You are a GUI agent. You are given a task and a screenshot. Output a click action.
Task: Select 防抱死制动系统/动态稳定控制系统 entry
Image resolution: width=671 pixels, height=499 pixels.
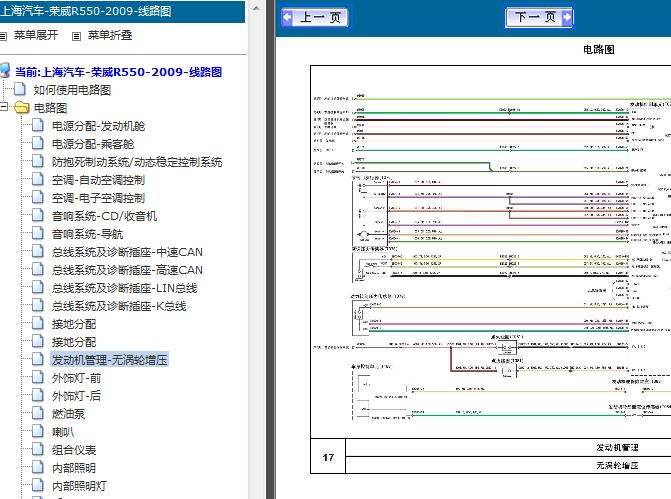pos(137,162)
